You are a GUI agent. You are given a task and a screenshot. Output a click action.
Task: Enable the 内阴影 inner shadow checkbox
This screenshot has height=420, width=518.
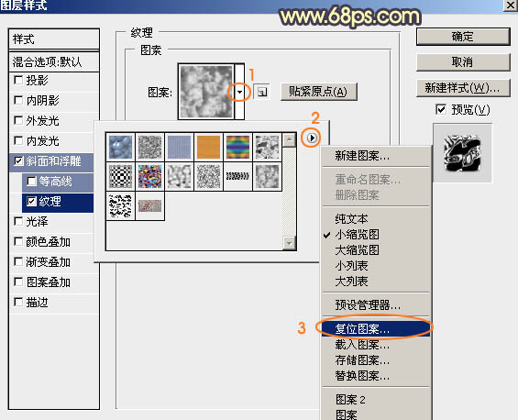[x=18, y=100]
